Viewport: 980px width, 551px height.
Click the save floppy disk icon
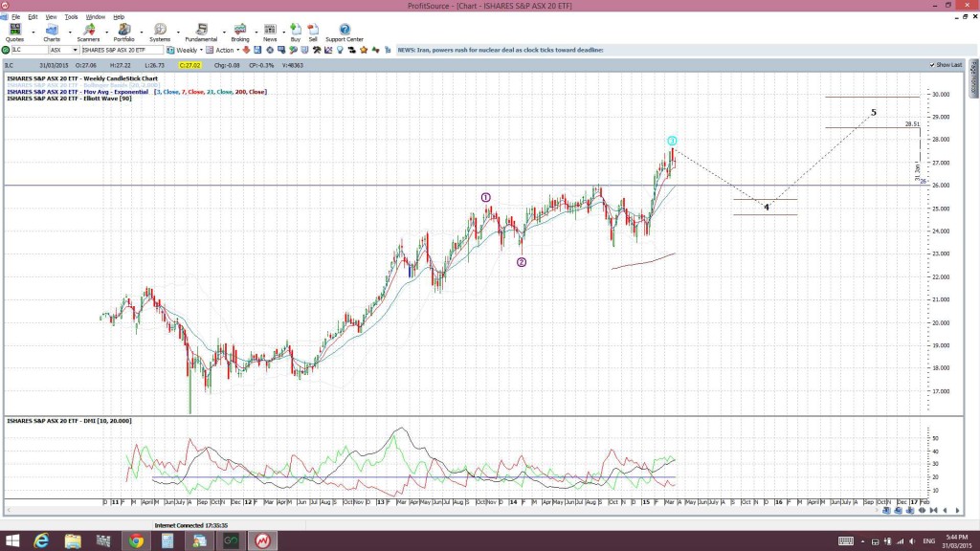pos(257,50)
